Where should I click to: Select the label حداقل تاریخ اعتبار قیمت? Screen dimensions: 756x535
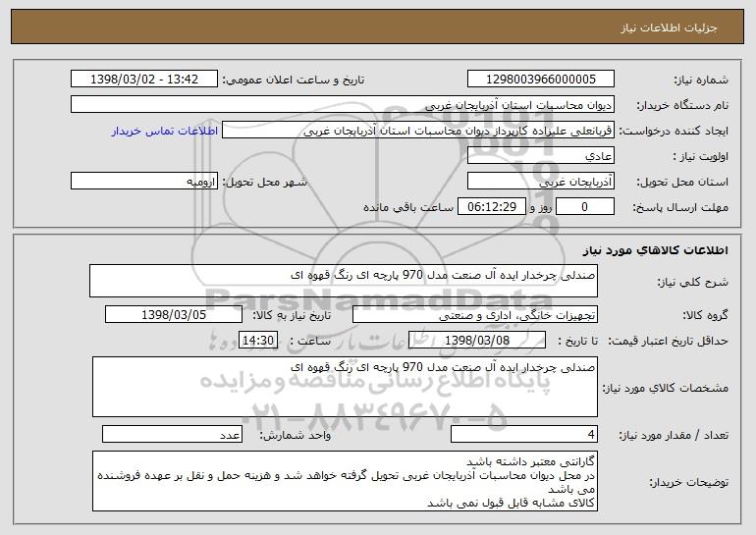669,341
